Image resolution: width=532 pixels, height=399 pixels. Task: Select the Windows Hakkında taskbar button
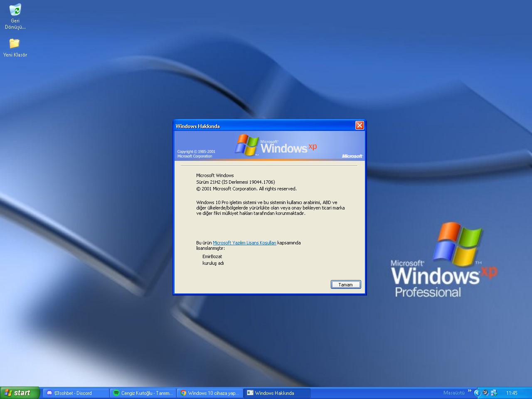click(277, 393)
